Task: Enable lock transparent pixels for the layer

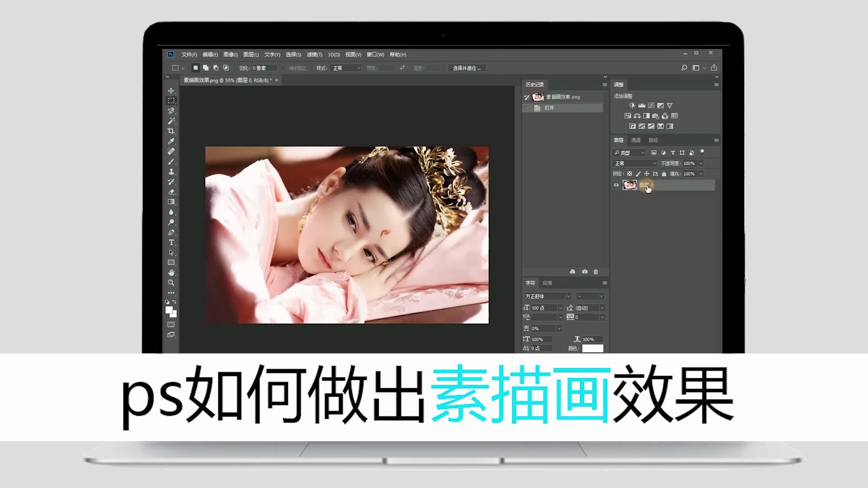Action: [629, 174]
